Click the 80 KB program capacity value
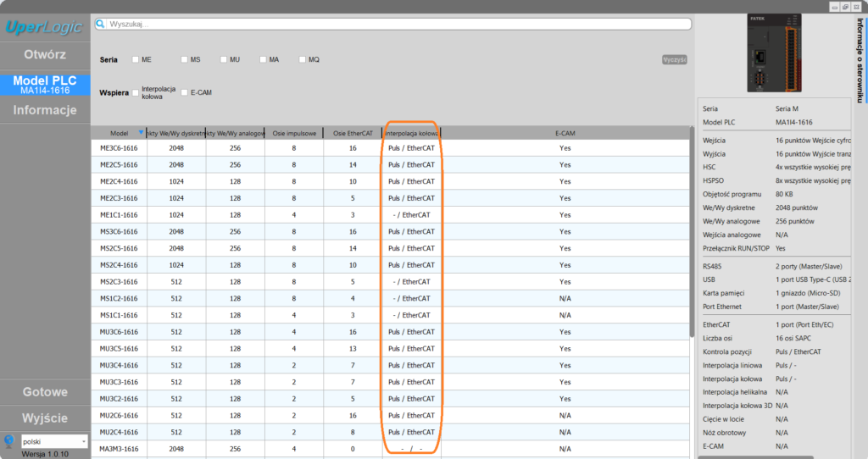Screen dimensions: 868x459 784,194
